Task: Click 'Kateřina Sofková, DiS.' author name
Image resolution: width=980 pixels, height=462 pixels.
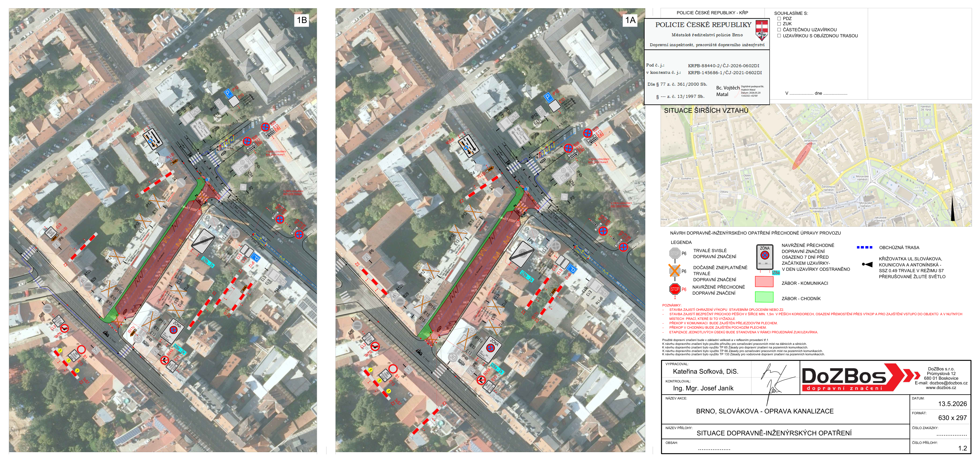Action: click(x=705, y=371)
